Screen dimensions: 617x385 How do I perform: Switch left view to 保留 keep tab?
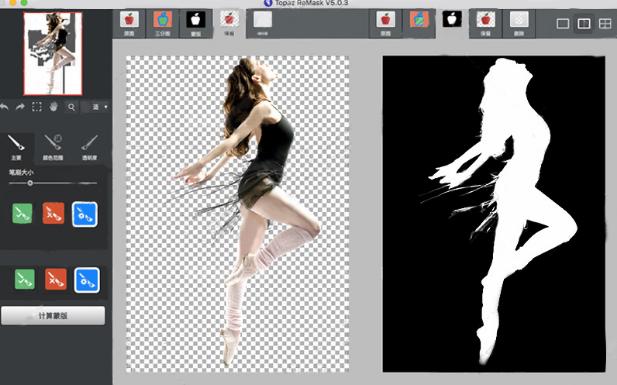click(229, 24)
